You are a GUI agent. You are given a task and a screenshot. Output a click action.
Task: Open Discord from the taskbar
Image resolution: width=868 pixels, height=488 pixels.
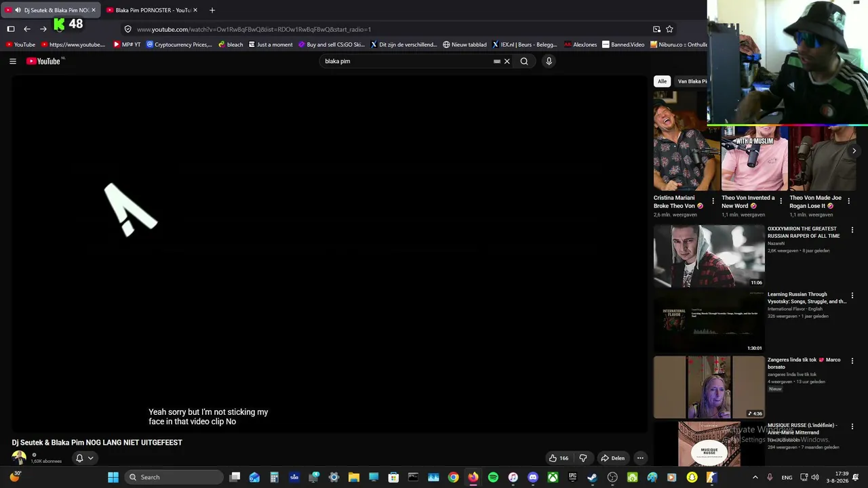pyautogui.click(x=533, y=477)
